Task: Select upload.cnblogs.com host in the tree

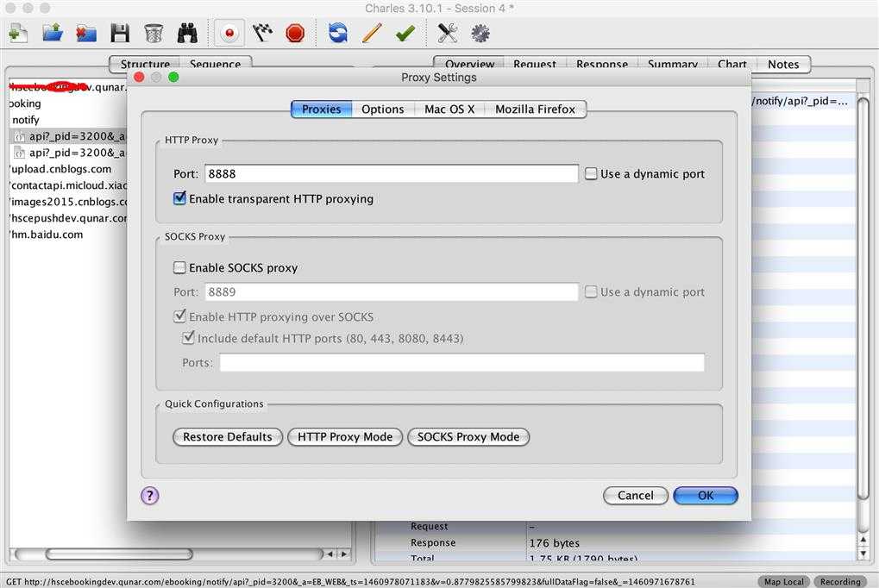Action: click(x=61, y=169)
